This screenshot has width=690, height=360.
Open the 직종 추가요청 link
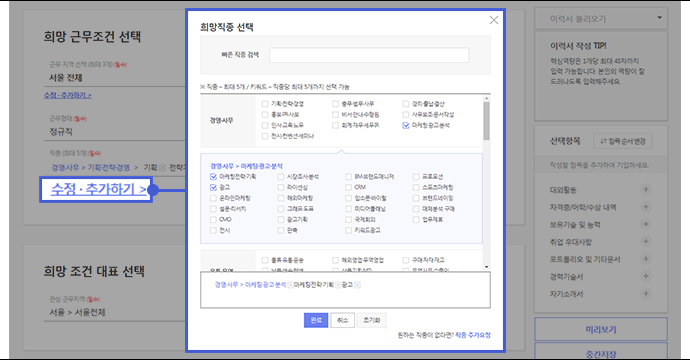(473, 335)
